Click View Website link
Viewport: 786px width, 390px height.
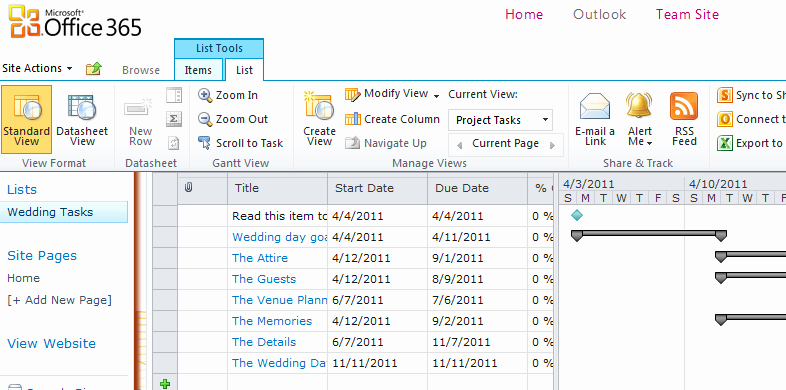pos(52,344)
